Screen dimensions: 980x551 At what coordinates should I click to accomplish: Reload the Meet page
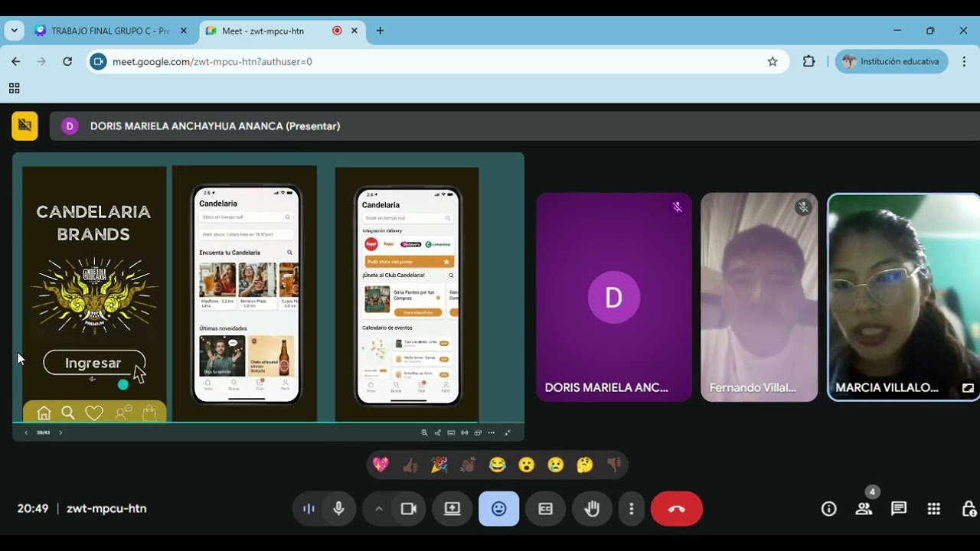click(x=67, y=61)
